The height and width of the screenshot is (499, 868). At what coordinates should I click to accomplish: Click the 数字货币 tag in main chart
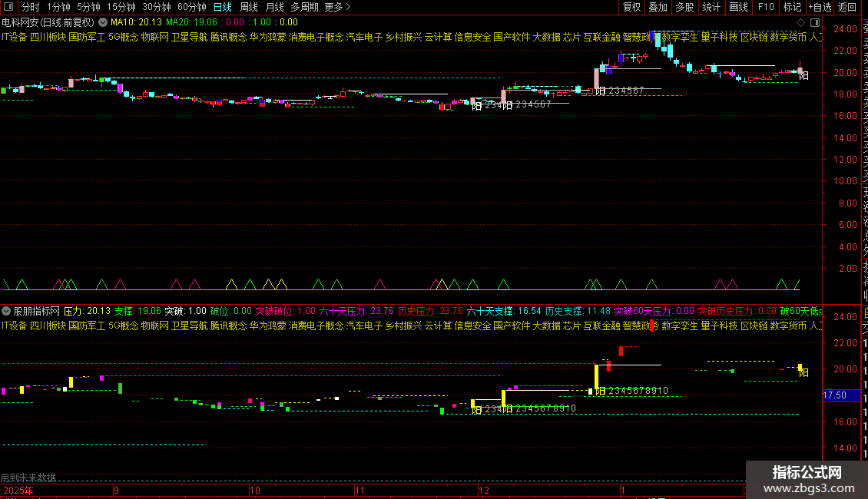(788, 37)
